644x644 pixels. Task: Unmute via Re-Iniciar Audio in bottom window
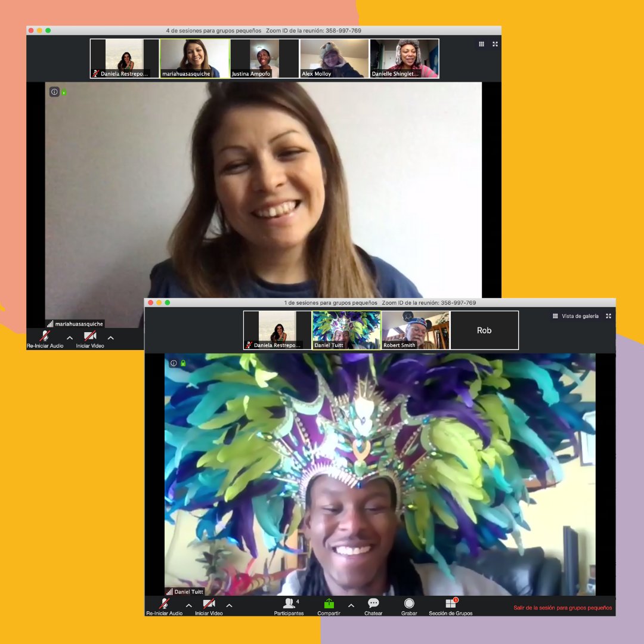pos(165,606)
